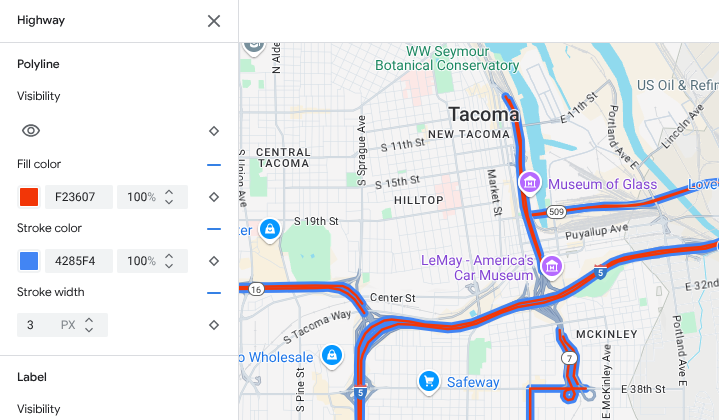Reset Fill color using blue minus line
The width and height of the screenshot is (719, 420).
(x=214, y=165)
